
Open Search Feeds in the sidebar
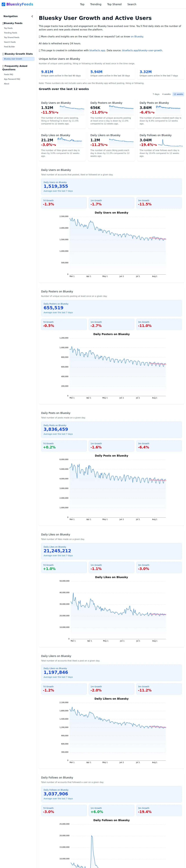click(10, 42)
